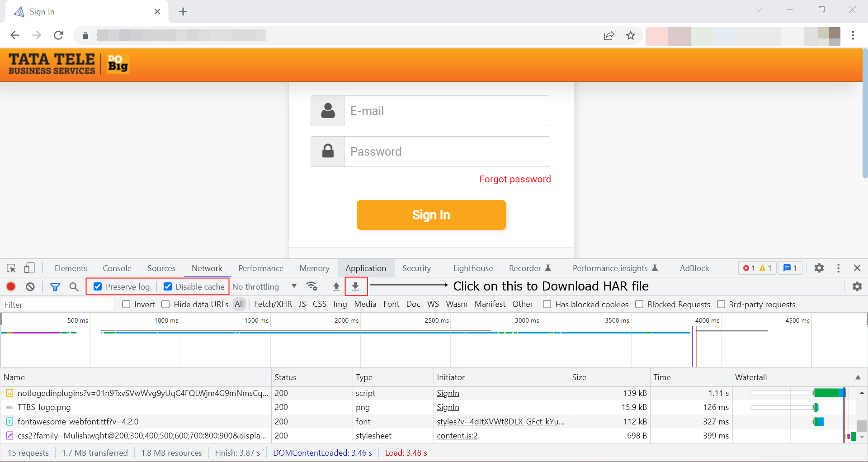This screenshot has width=868, height=462.
Task: Enable the Hide data URLs checkbox
Action: [x=165, y=305]
